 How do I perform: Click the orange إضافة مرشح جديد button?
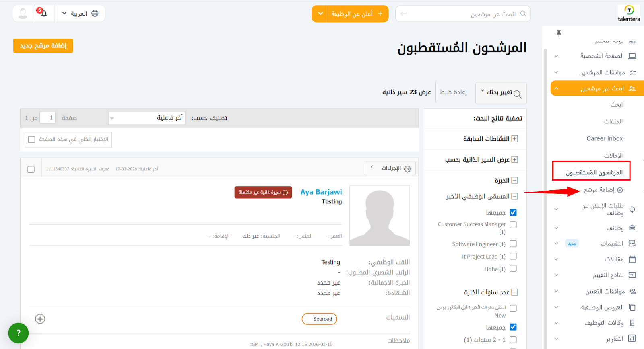(x=43, y=46)
